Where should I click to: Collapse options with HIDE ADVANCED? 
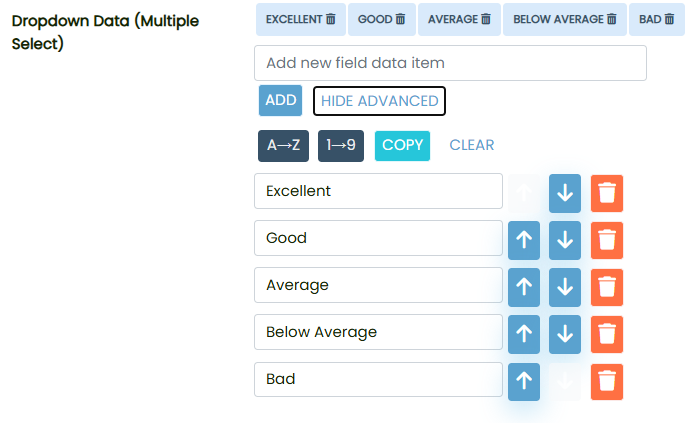pos(379,101)
